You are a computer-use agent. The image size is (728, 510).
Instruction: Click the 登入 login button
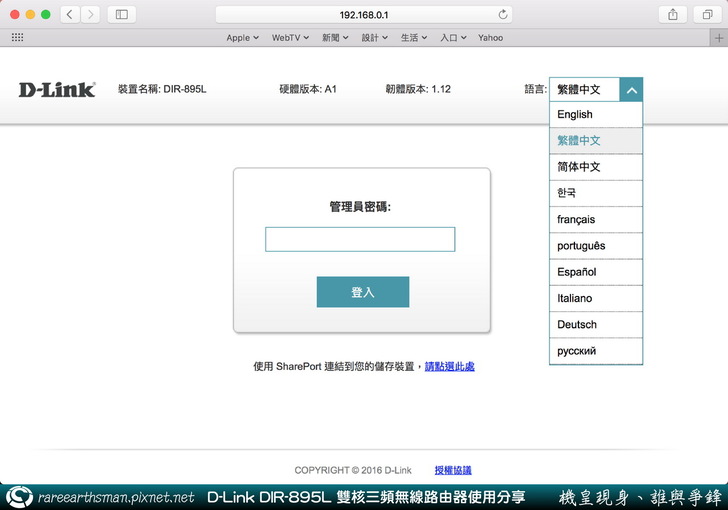pyautogui.click(x=363, y=292)
